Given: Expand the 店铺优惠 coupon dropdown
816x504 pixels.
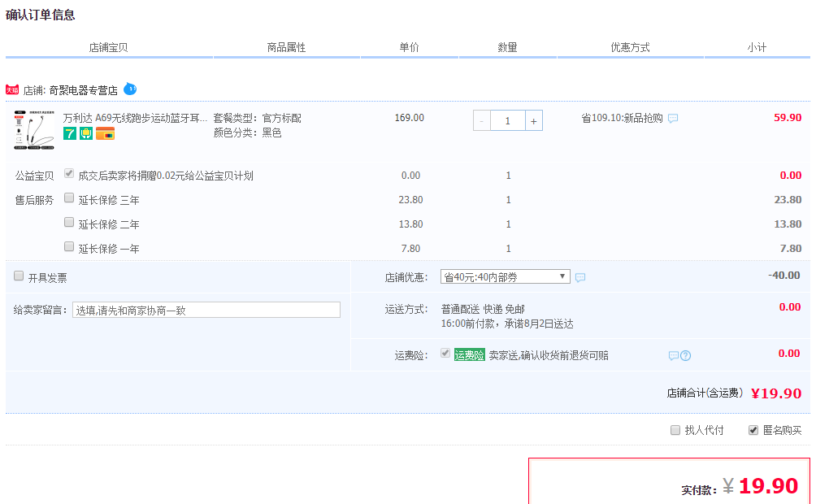Looking at the screenshot, I should click(x=506, y=276).
